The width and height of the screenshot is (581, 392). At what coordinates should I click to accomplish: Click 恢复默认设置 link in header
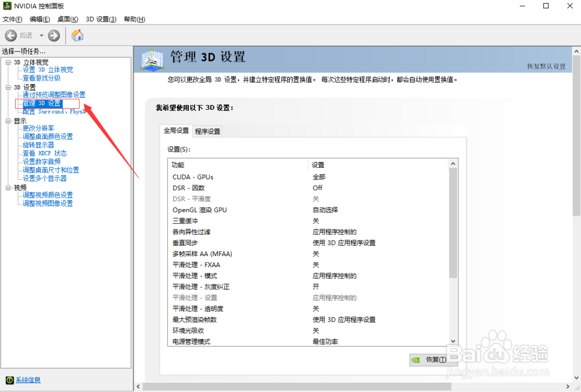coord(547,66)
